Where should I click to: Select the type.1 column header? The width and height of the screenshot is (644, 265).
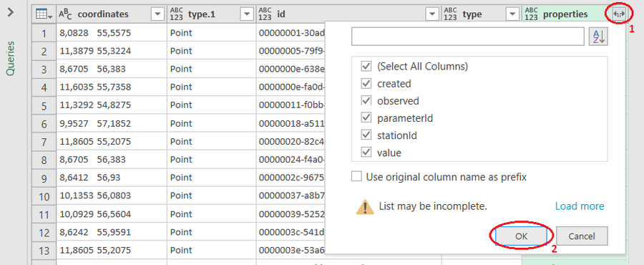click(212, 14)
